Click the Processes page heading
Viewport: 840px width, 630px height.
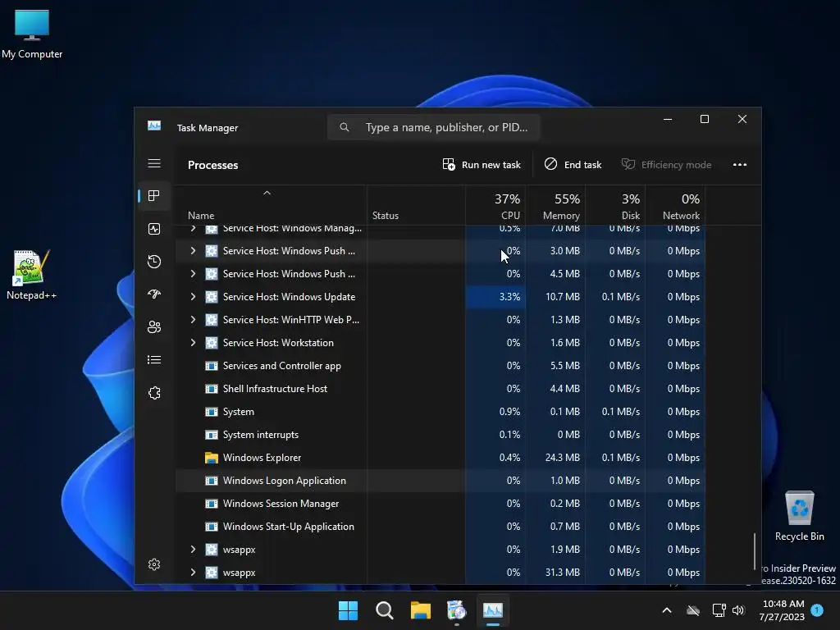pos(212,165)
